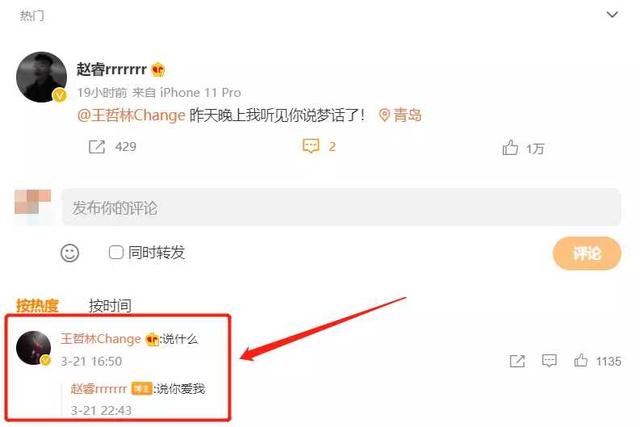Share the 王哲林Change comment

pyautogui.click(x=517, y=361)
